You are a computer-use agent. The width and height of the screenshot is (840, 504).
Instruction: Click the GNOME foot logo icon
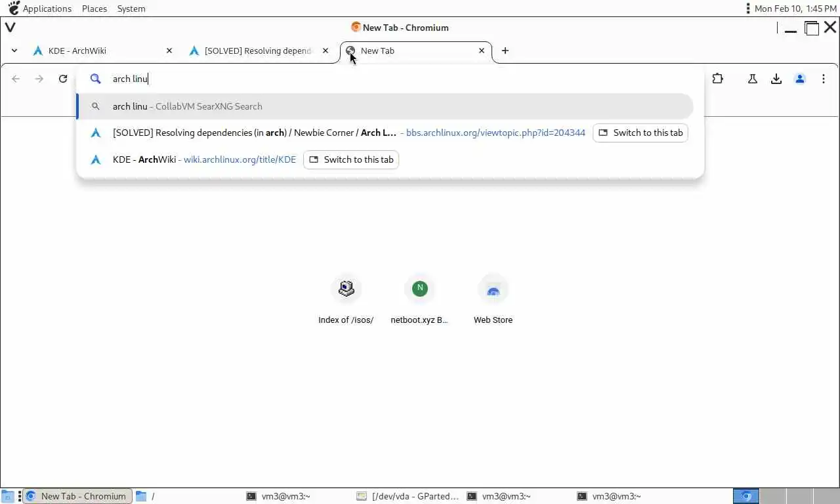click(13, 8)
